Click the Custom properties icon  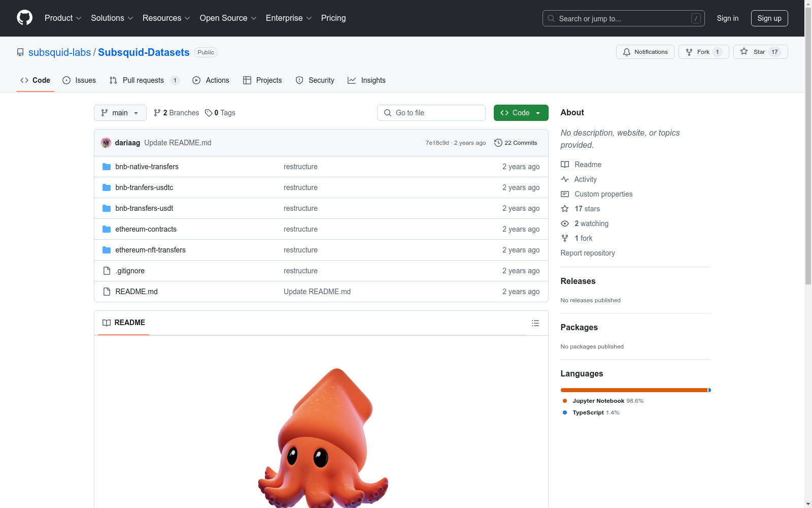coord(565,194)
